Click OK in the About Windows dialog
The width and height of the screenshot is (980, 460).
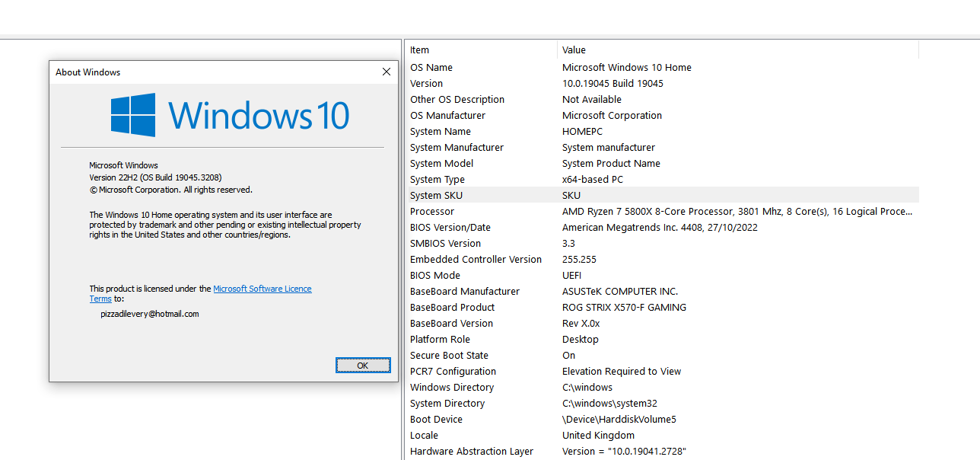pos(363,366)
